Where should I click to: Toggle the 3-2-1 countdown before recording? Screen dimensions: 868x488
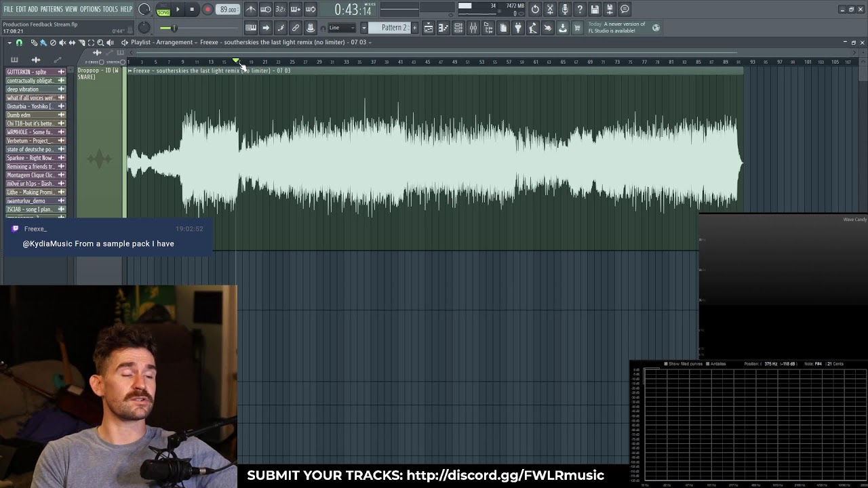point(281,9)
